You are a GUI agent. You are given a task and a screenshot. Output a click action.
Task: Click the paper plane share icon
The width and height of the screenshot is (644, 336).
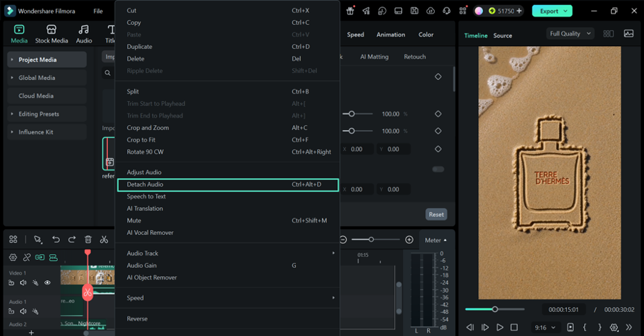(366, 11)
